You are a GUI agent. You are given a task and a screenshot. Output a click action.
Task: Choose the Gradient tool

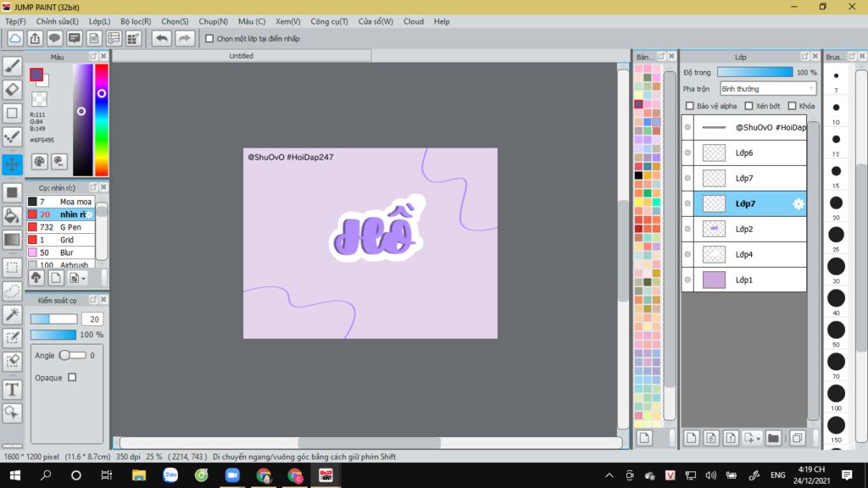(x=12, y=240)
